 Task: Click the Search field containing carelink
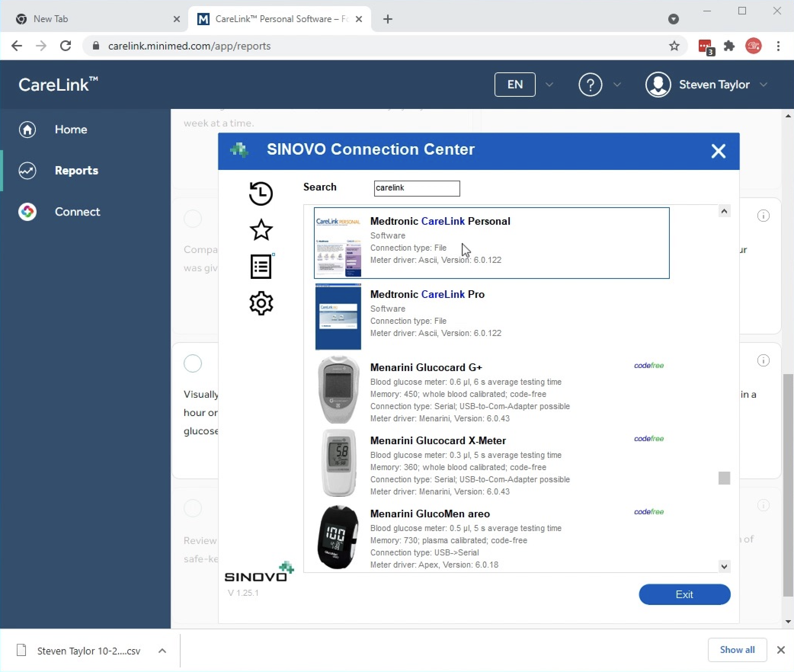click(x=417, y=188)
